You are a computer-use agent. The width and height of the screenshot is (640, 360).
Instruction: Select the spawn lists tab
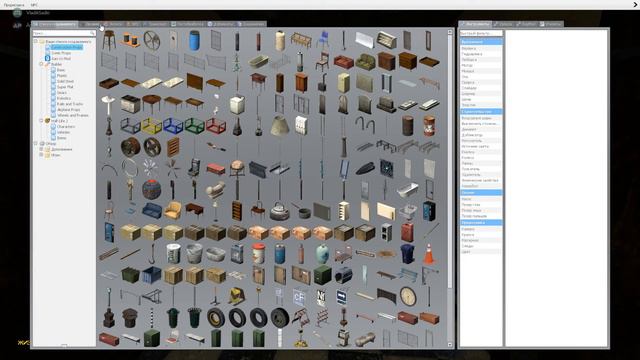pos(55,24)
